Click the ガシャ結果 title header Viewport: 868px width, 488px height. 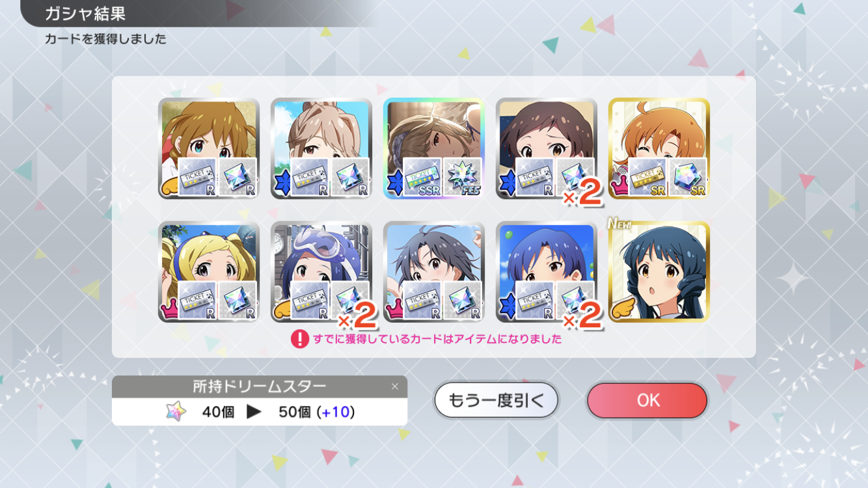pos(85,13)
